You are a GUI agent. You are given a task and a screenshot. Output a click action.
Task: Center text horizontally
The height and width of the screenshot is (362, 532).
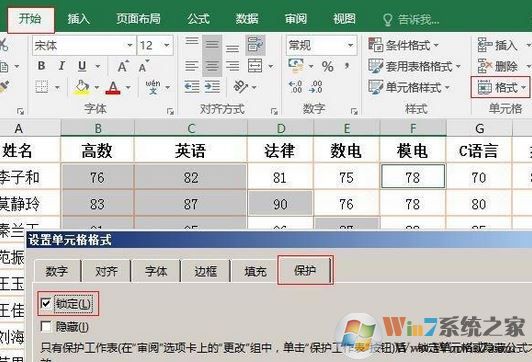pos(212,66)
